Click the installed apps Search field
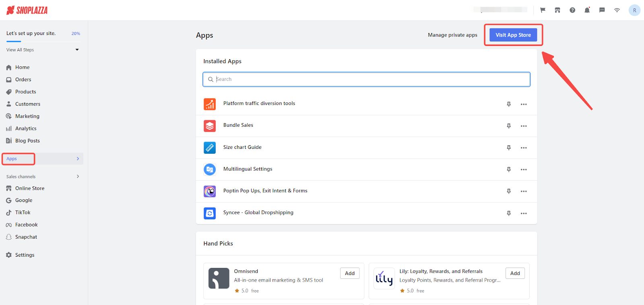Viewport: 644px width, 305px height. click(366, 79)
